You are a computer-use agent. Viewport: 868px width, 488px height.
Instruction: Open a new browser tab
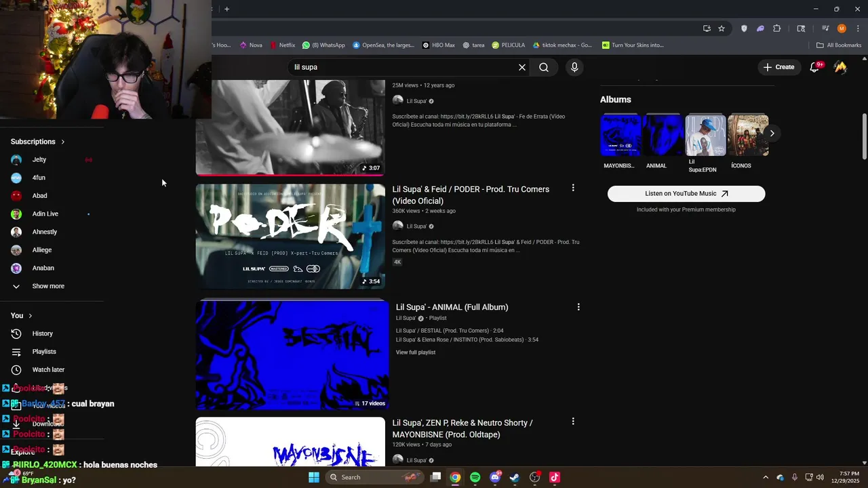(x=226, y=9)
